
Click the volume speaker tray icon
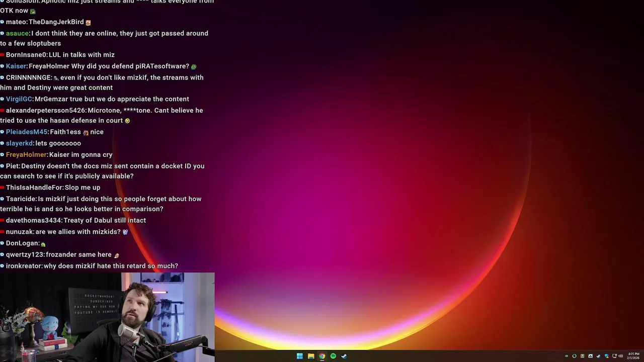[x=621, y=356]
